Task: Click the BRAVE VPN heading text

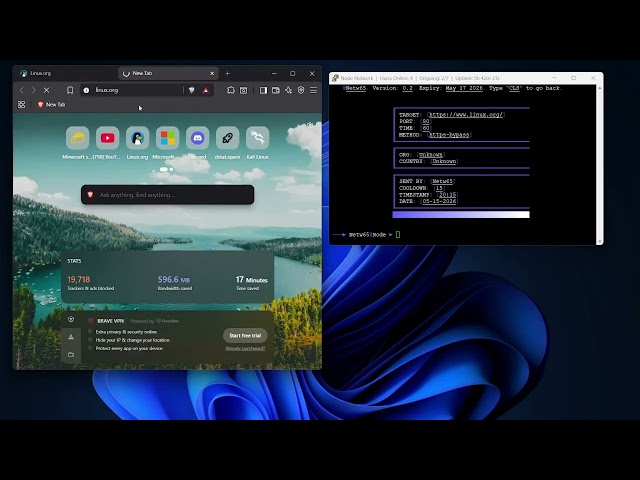Action: [111, 321]
